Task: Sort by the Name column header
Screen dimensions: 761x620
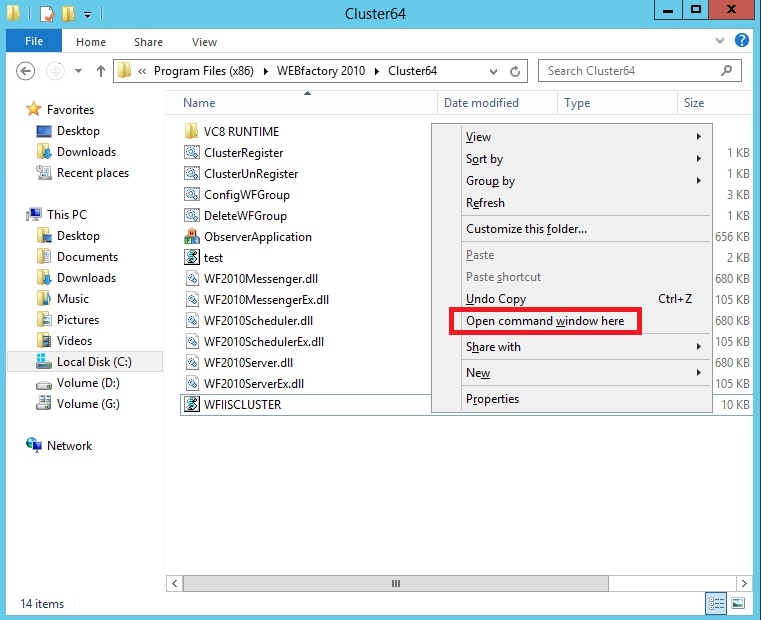Action: pos(301,103)
